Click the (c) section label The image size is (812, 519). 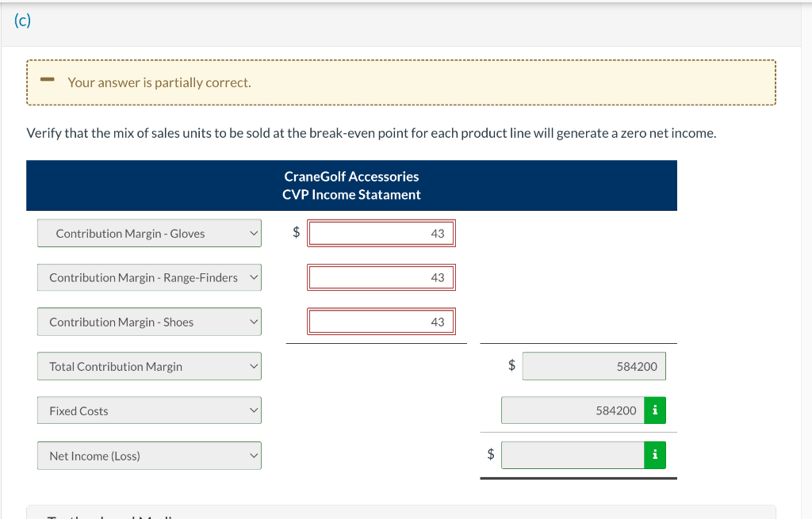[x=22, y=20]
